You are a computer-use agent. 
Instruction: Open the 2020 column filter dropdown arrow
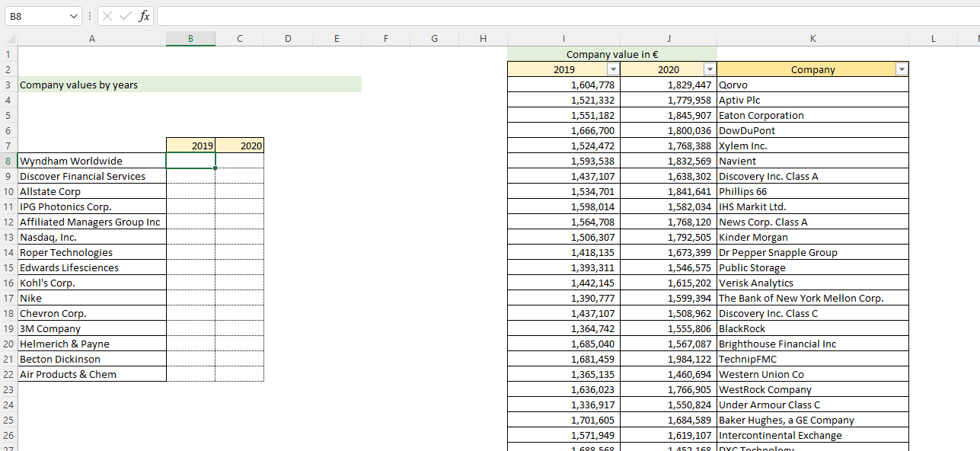tap(710, 69)
